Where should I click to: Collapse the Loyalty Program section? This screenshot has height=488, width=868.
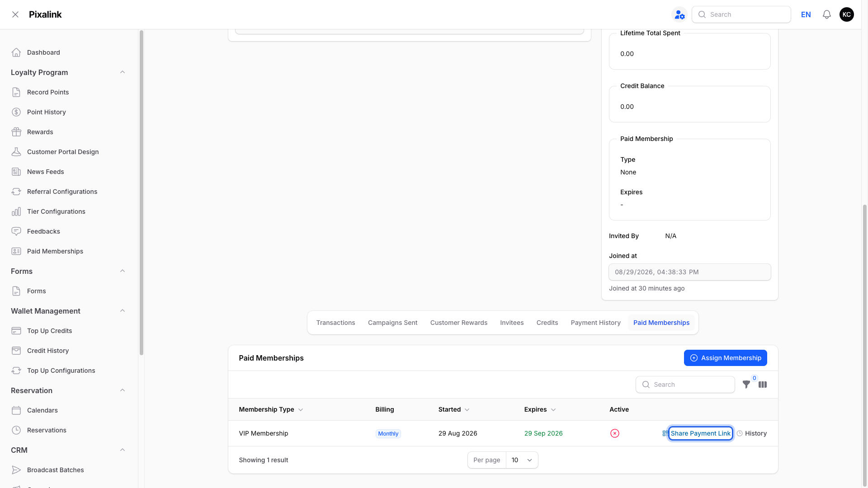click(x=123, y=72)
